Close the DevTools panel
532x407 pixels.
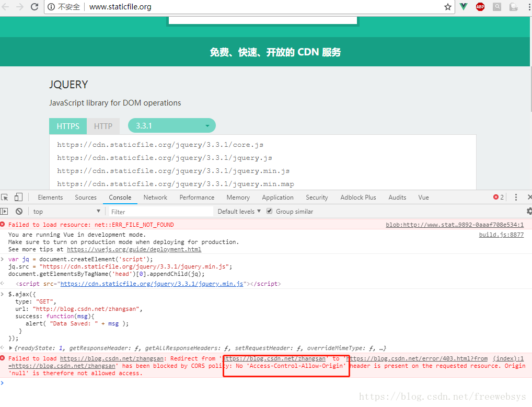coord(529,197)
